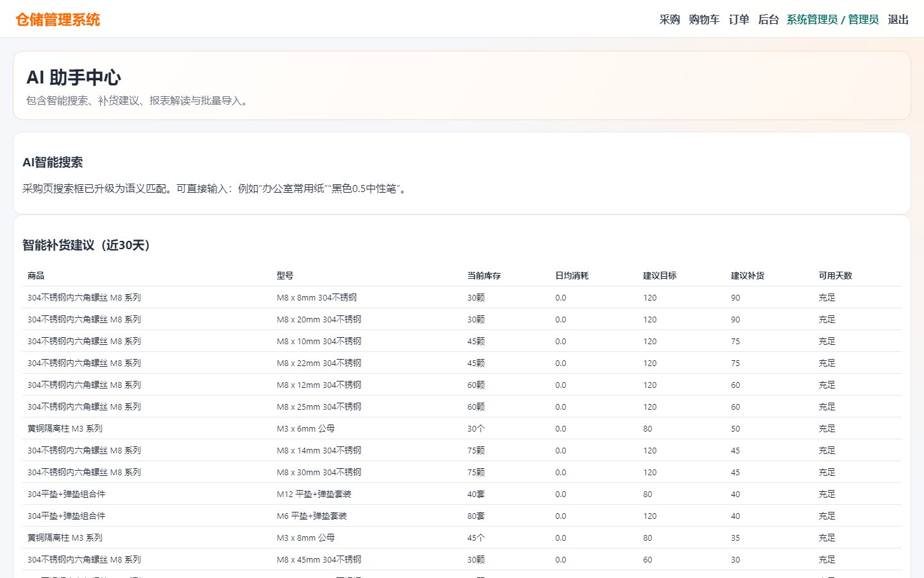Viewport: 924px width, 578px height.
Task: Click 充足 status in the M6 平垫 row
Action: (x=827, y=516)
